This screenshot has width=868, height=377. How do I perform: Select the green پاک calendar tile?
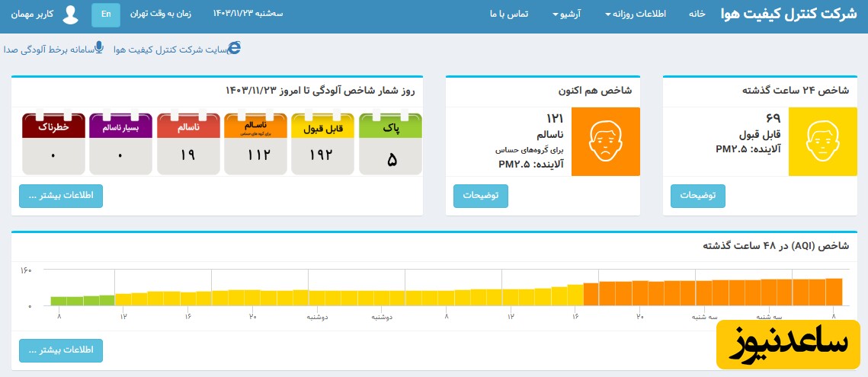coord(390,144)
